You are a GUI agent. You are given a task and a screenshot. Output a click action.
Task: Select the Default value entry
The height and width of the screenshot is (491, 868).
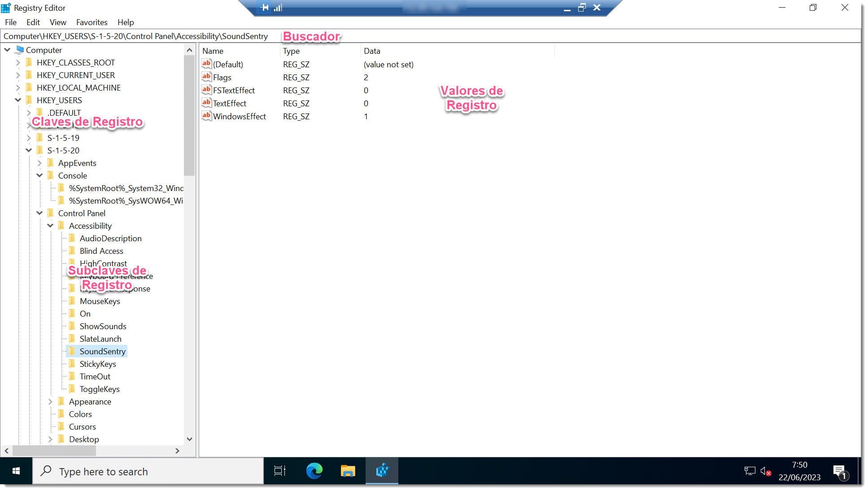tap(228, 64)
